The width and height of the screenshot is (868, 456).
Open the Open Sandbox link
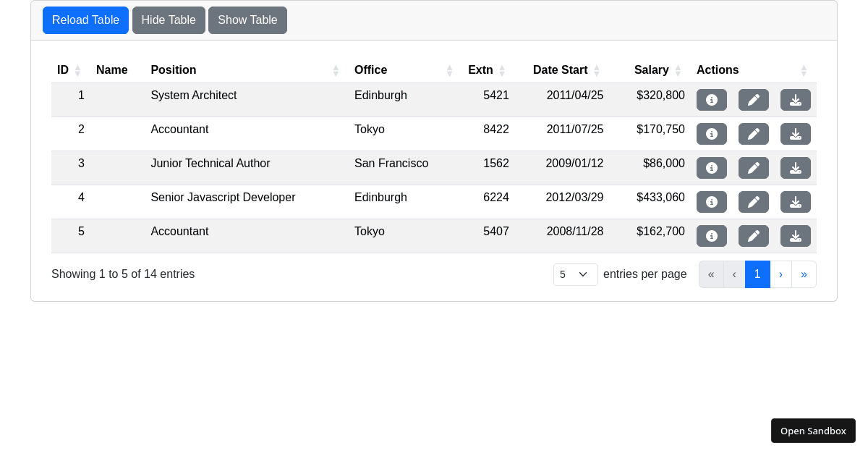pyautogui.click(x=813, y=431)
